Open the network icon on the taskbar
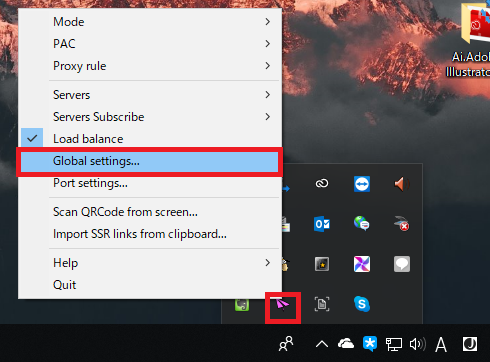The height and width of the screenshot is (362, 490). (x=394, y=344)
